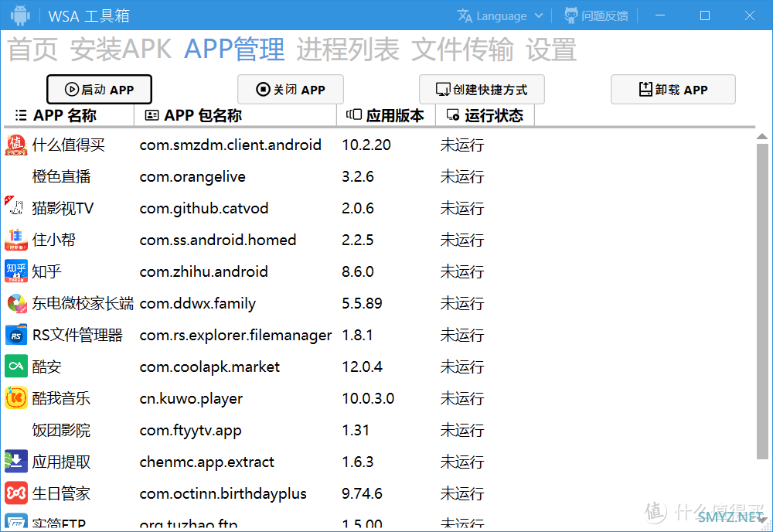Click the 卸载 APP button

(x=673, y=89)
